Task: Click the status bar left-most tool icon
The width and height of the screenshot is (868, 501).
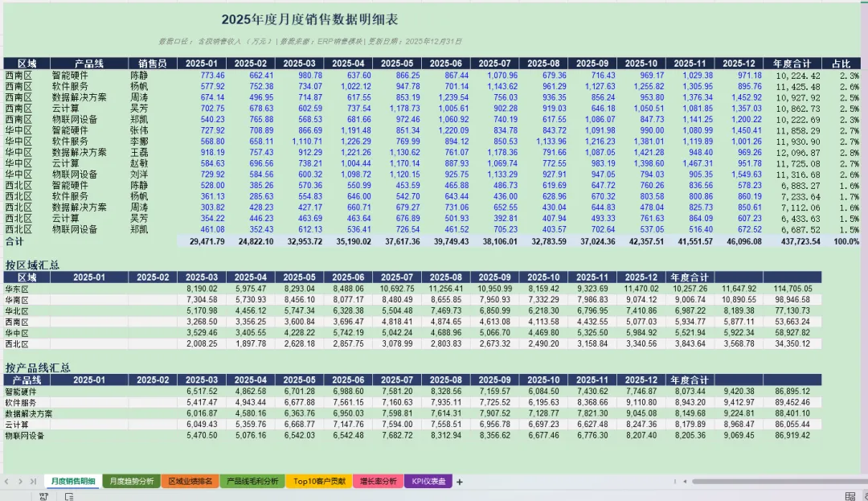Action: tap(43, 496)
